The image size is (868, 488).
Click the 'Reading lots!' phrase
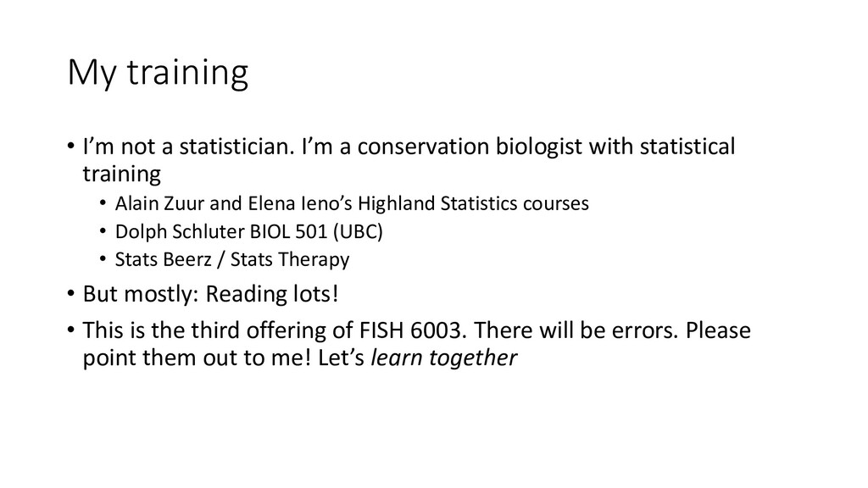pos(272,294)
